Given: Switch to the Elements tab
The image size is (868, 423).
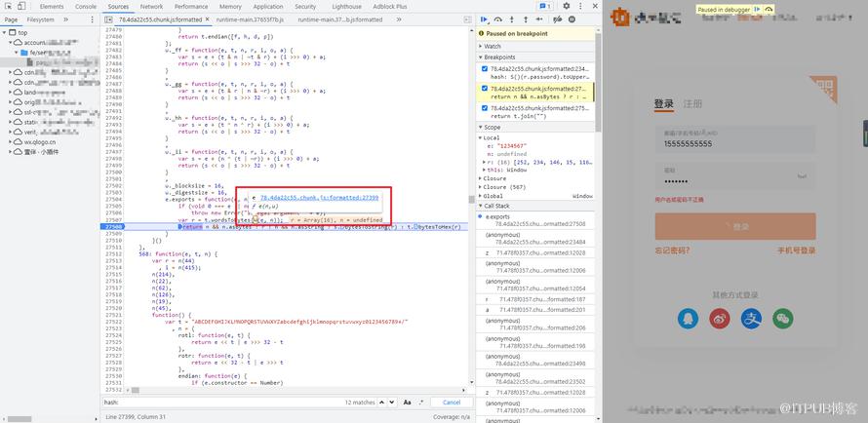Looking at the screenshot, I should (x=52, y=7).
